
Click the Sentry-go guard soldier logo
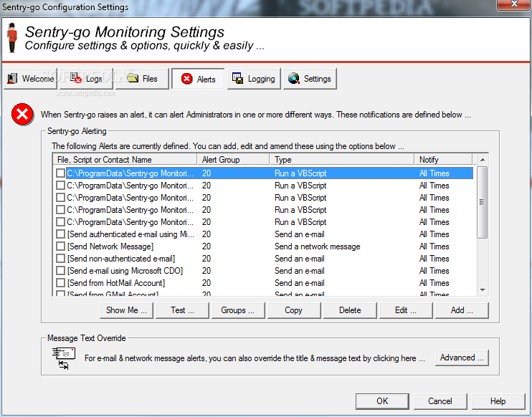(x=12, y=38)
